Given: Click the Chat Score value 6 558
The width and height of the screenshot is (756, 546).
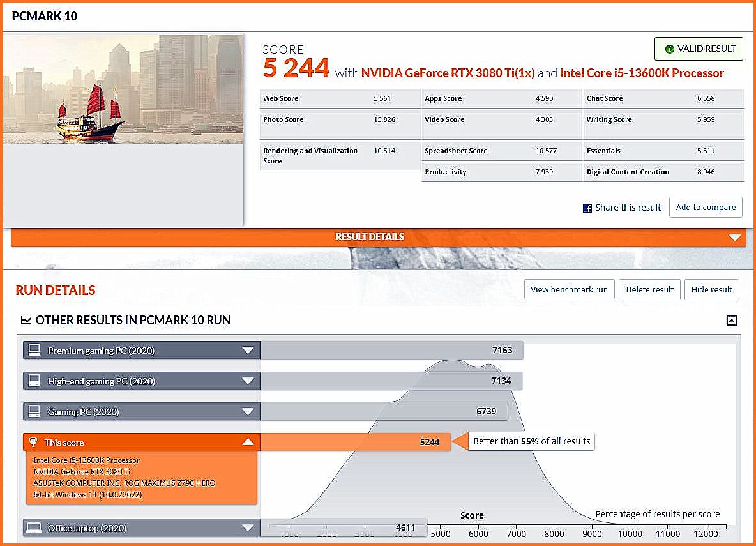Looking at the screenshot, I should pos(706,98).
